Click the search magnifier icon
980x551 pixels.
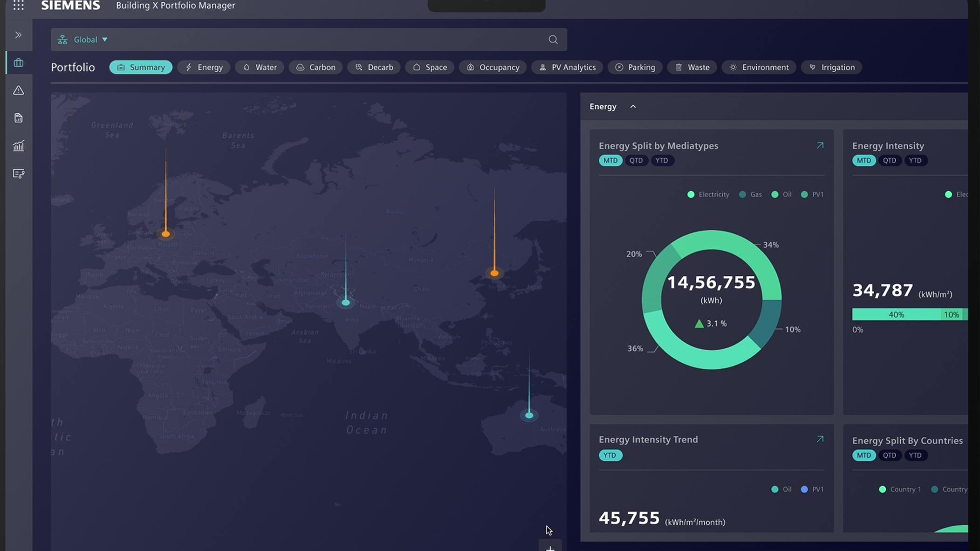click(x=552, y=39)
